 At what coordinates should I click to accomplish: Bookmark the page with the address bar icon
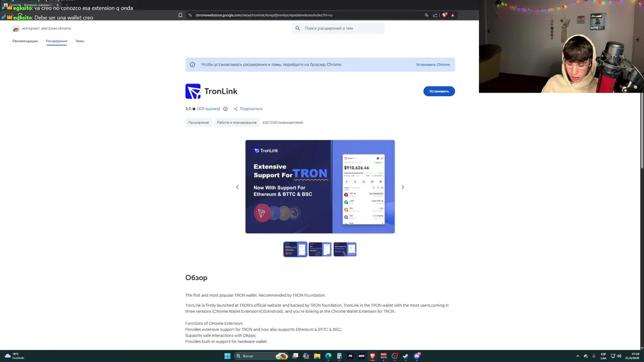coord(180,15)
